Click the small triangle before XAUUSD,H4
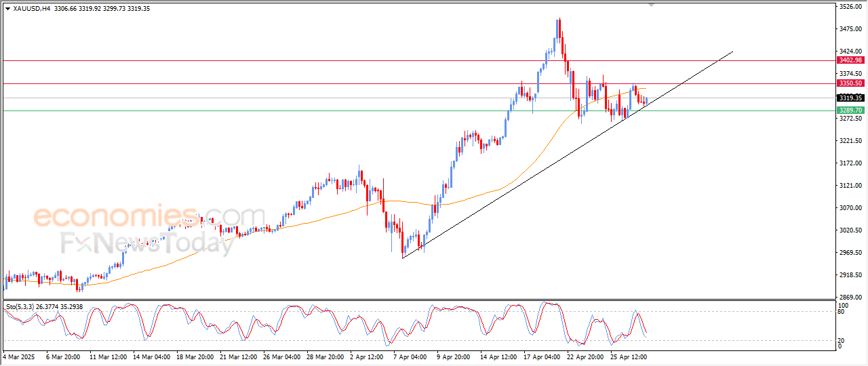This screenshot has width=868, height=366. click(x=7, y=9)
